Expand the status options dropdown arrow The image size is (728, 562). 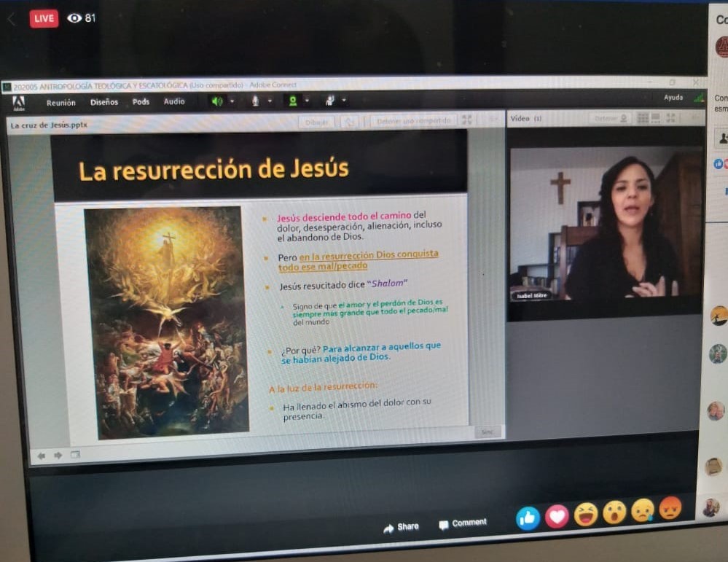pyautogui.click(x=344, y=100)
